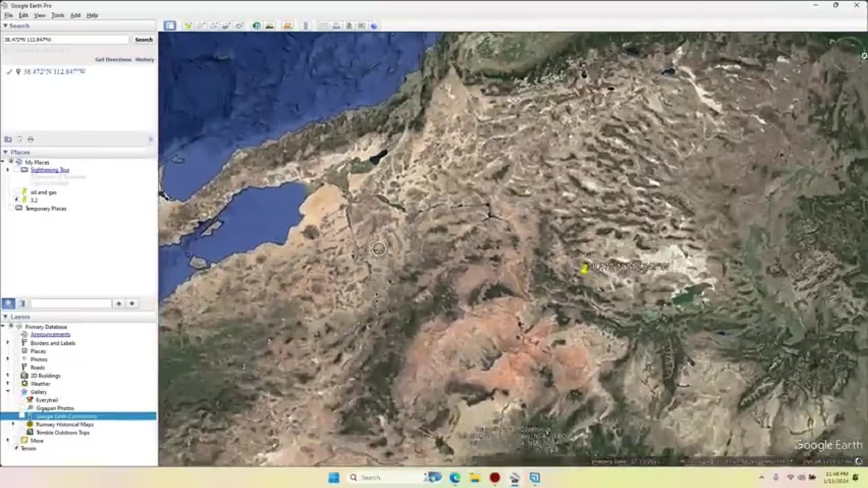Viewport: 868px width, 488px height.
Task: Click the coordinates search input field
Action: (x=66, y=39)
